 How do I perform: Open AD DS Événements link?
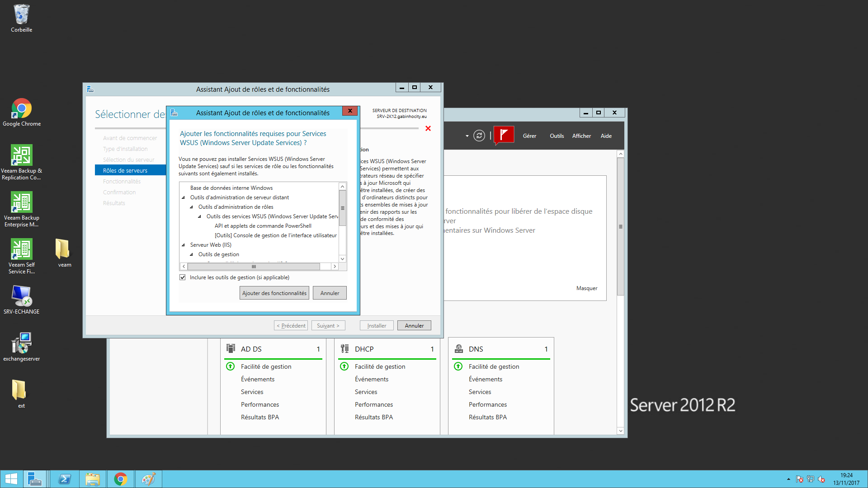pyautogui.click(x=257, y=379)
